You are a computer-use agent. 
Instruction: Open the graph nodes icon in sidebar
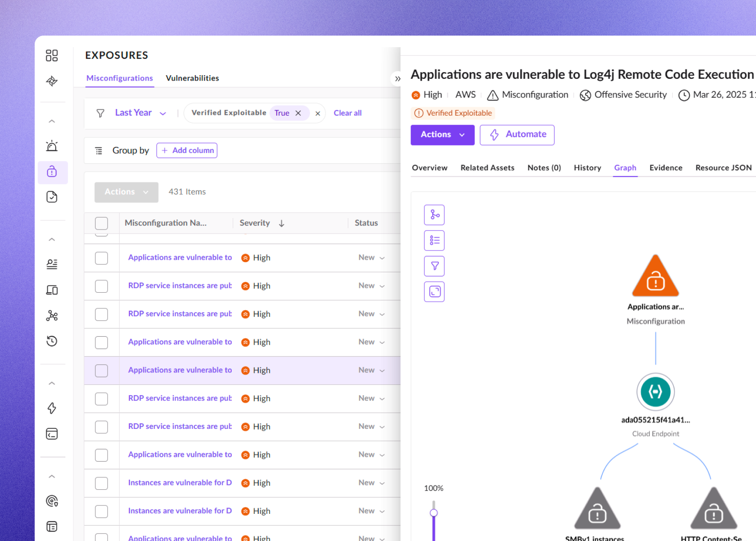tap(52, 316)
